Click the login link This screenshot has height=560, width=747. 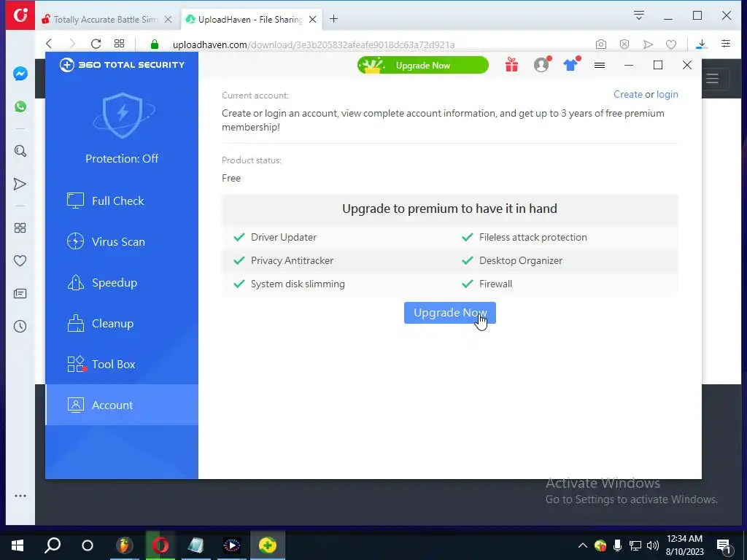coord(667,94)
